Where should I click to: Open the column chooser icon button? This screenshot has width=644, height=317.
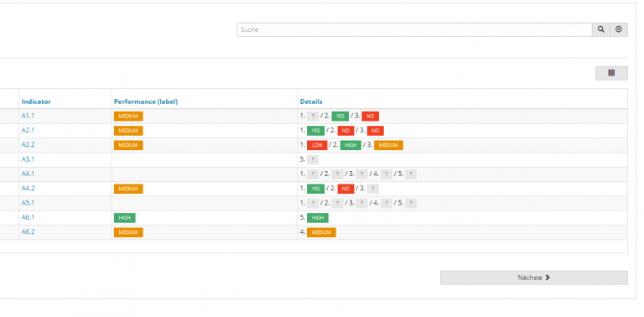[x=611, y=73]
